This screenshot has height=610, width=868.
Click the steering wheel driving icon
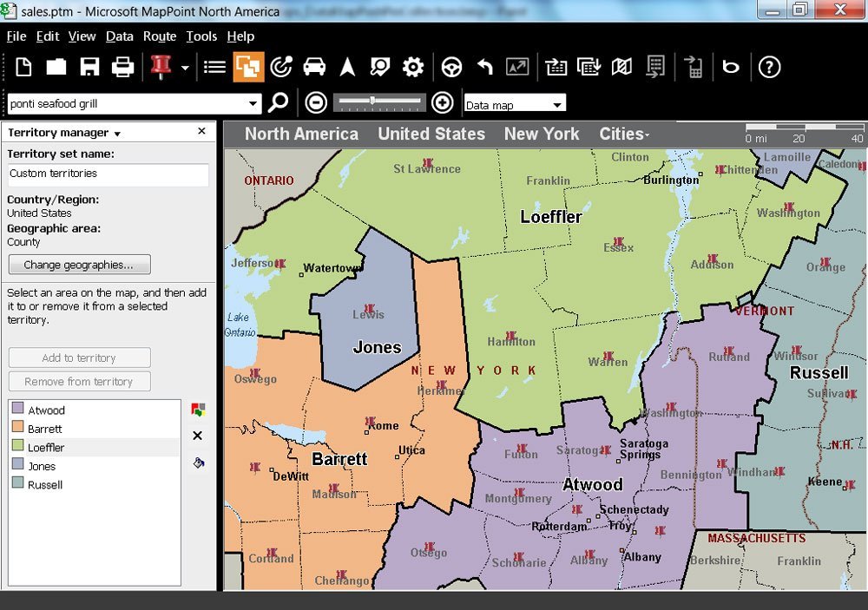point(451,67)
